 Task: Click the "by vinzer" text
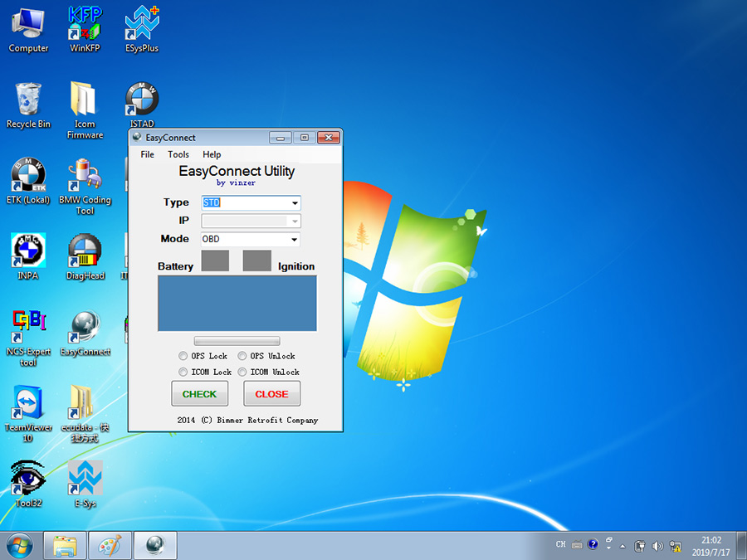pos(236,183)
